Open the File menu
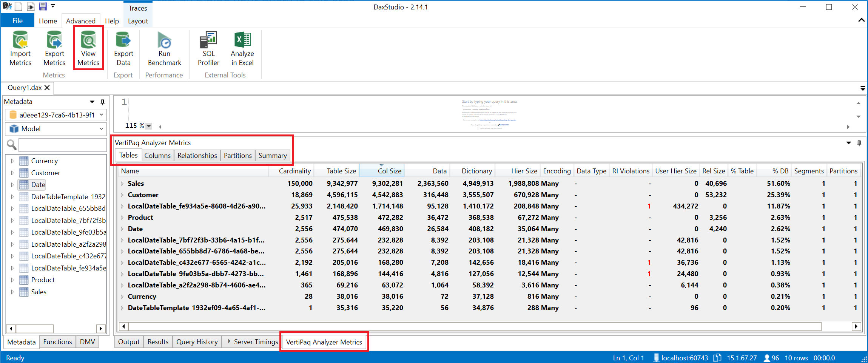868x363 pixels. point(17,21)
